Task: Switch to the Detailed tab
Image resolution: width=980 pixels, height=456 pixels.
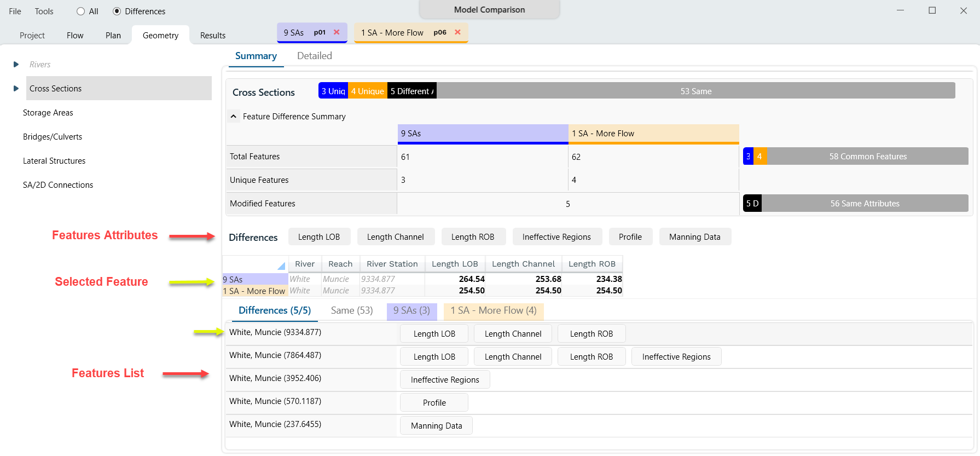Action: (314, 56)
